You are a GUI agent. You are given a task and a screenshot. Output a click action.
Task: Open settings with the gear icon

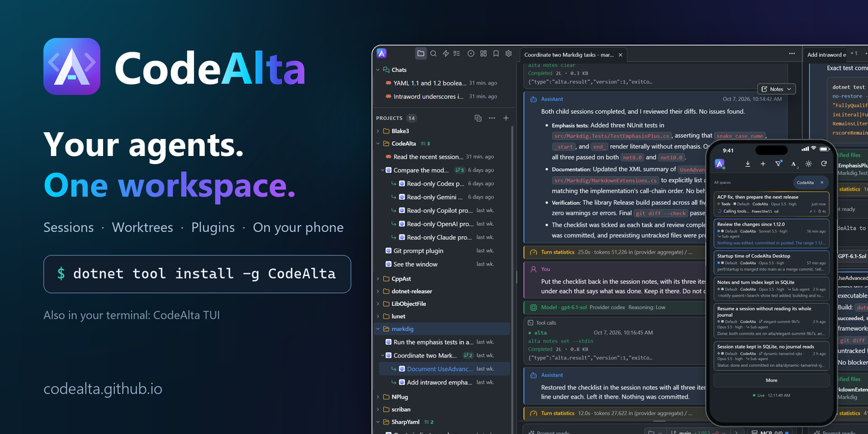pos(509,54)
